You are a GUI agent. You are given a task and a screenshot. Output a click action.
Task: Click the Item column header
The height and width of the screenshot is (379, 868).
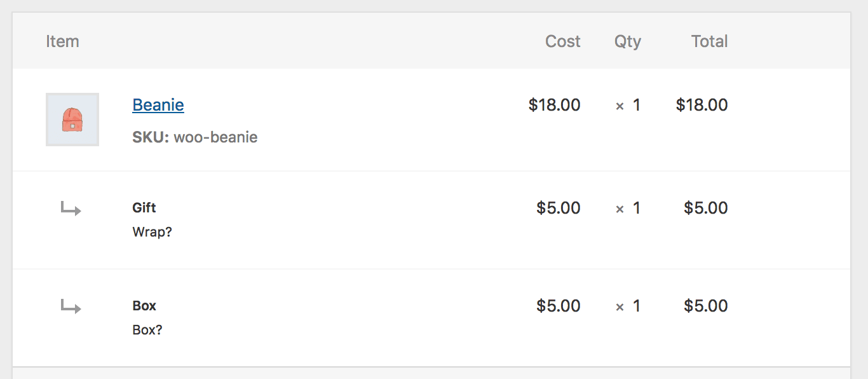(62, 41)
